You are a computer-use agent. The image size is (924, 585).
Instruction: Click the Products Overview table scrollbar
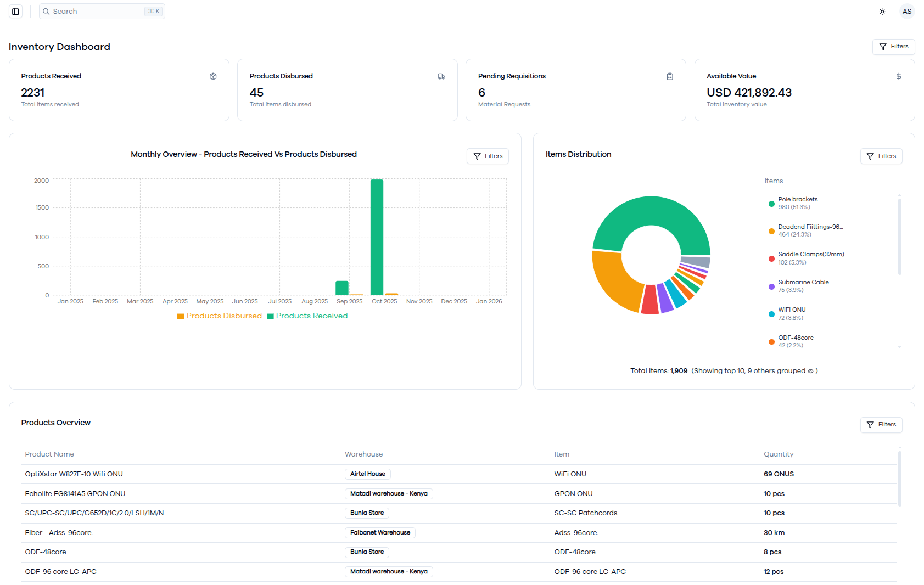[900, 479]
